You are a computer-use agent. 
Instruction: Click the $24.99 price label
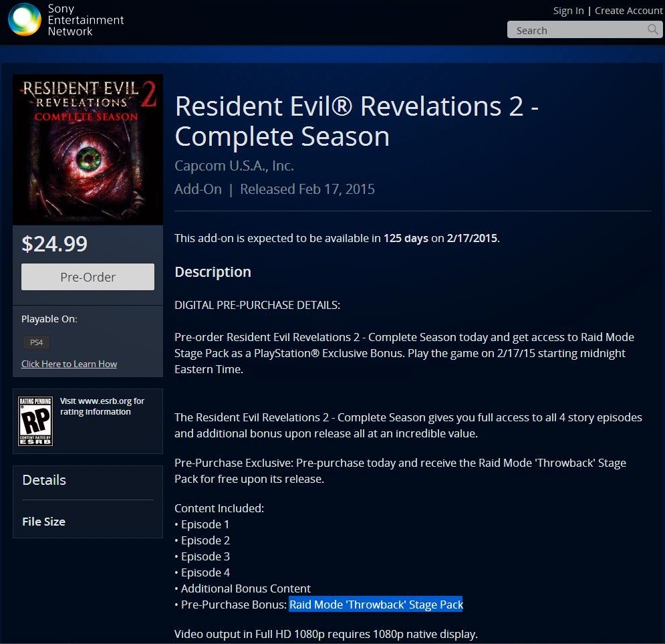[55, 244]
